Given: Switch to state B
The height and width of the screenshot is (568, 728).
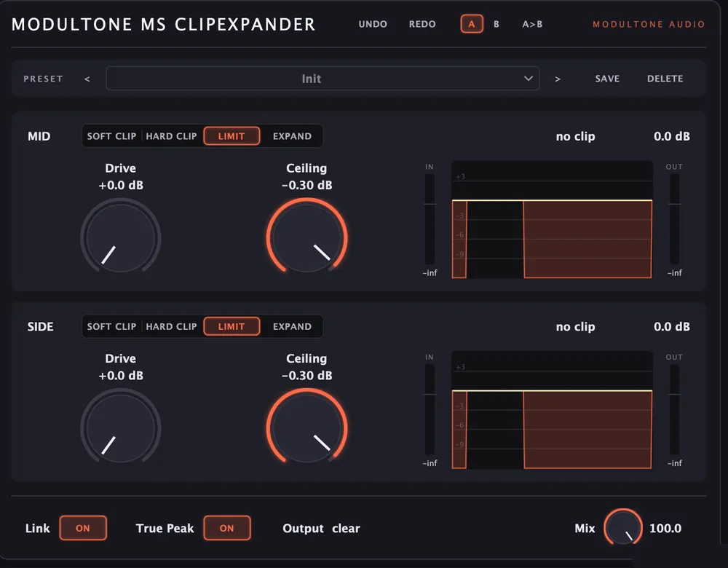Looking at the screenshot, I should (x=496, y=24).
